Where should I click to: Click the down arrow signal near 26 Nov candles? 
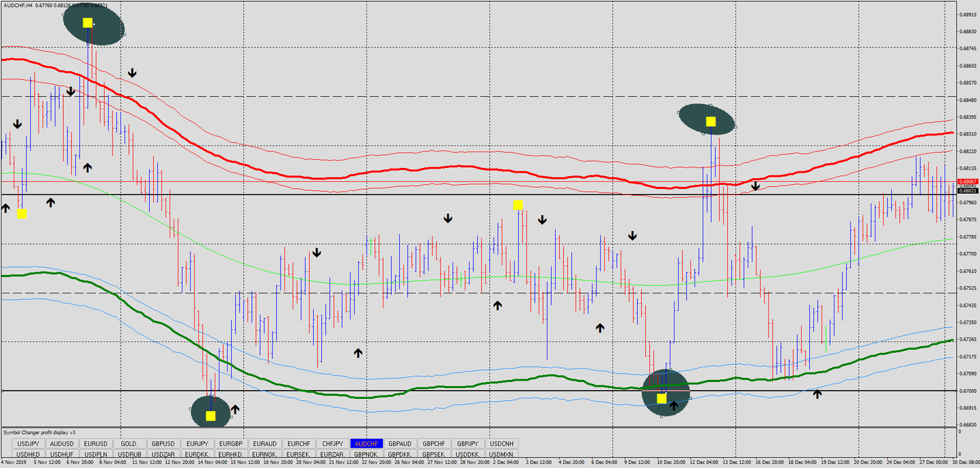pos(447,217)
